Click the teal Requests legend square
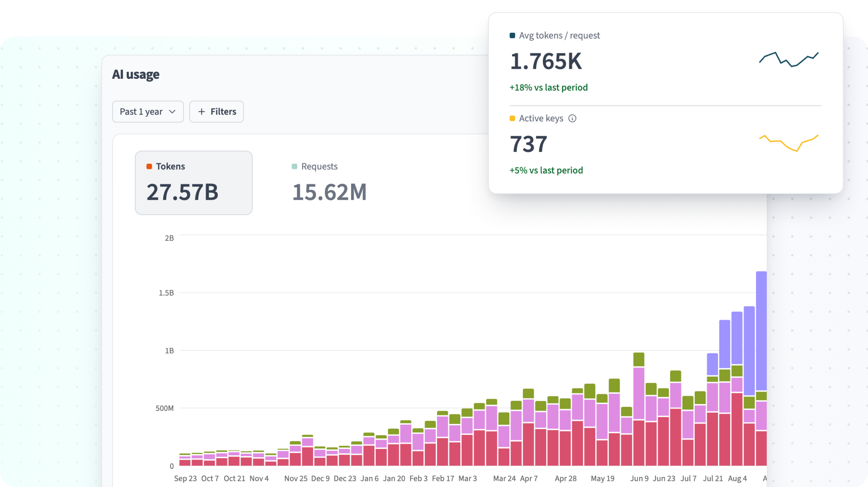Viewport: 868px width, 487px height. click(294, 166)
